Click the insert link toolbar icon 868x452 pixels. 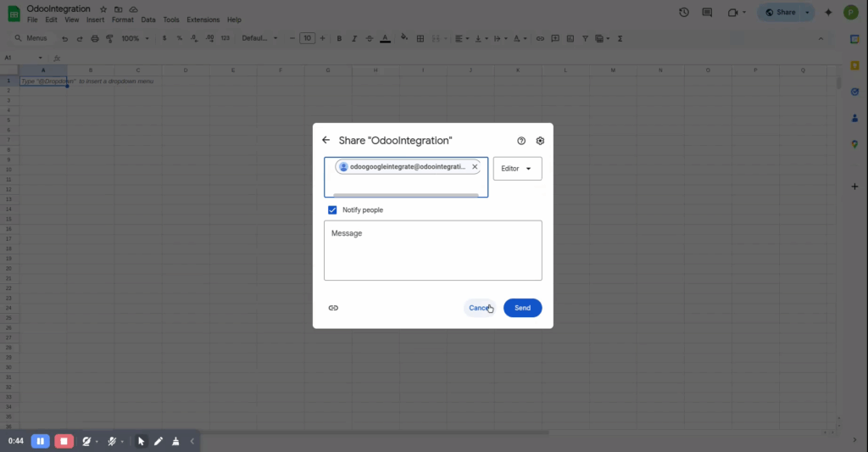tap(540, 39)
